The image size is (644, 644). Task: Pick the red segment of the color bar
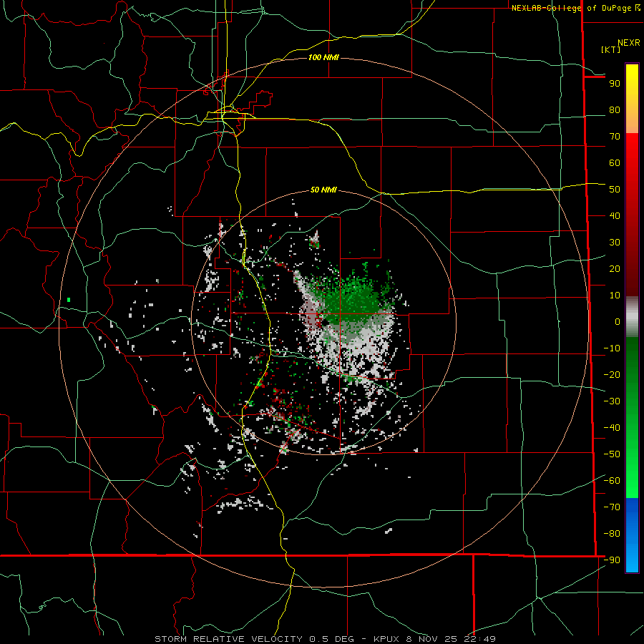[632, 213]
